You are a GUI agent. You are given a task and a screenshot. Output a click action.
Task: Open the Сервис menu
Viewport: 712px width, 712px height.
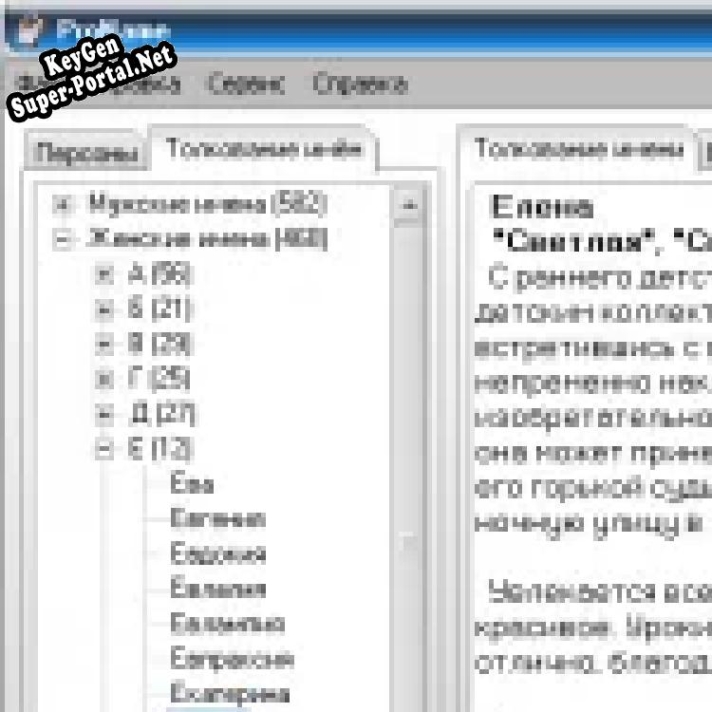click(x=246, y=84)
